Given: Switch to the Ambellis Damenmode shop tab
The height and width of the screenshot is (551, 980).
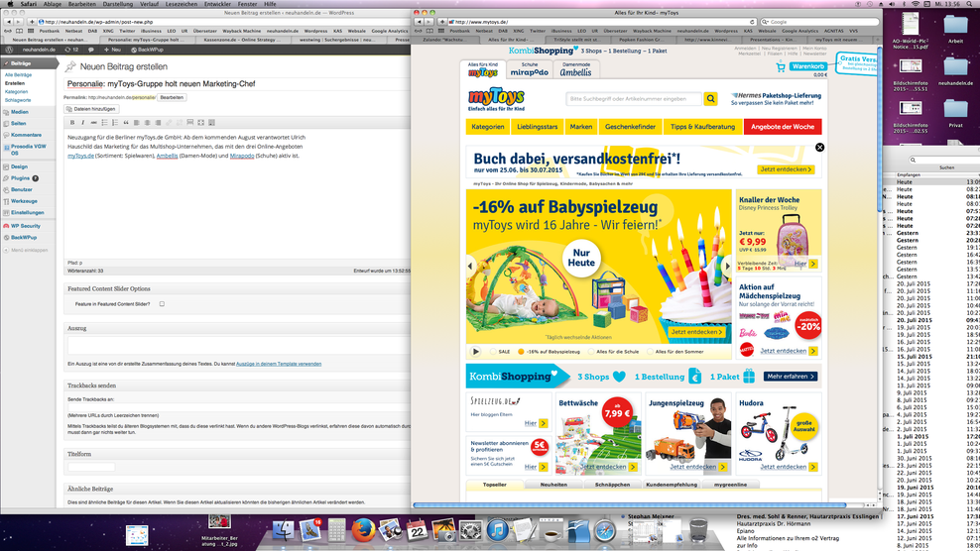Looking at the screenshot, I should point(575,69).
